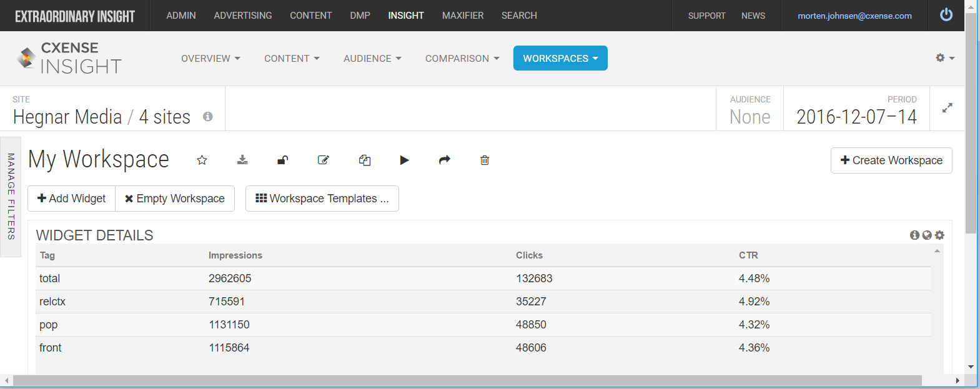Viewport: 980px width, 389px height.
Task: Click the Add Widget button
Action: pyautogui.click(x=72, y=199)
